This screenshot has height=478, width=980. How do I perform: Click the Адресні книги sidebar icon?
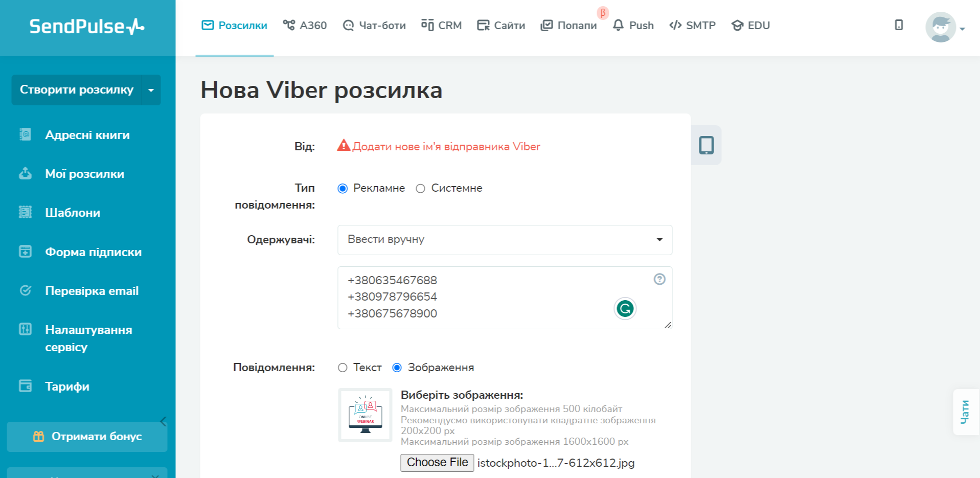coord(25,134)
